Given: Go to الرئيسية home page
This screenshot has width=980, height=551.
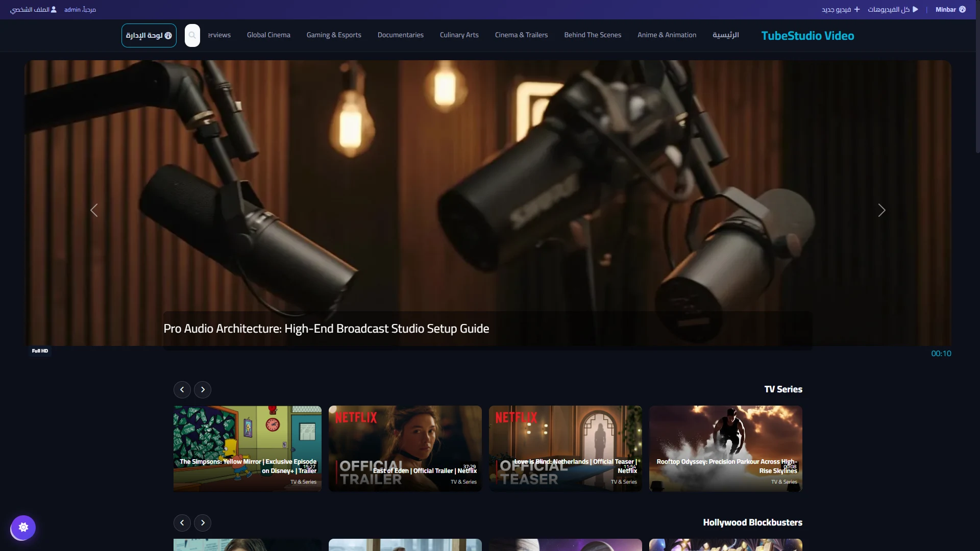Looking at the screenshot, I should (726, 35).
